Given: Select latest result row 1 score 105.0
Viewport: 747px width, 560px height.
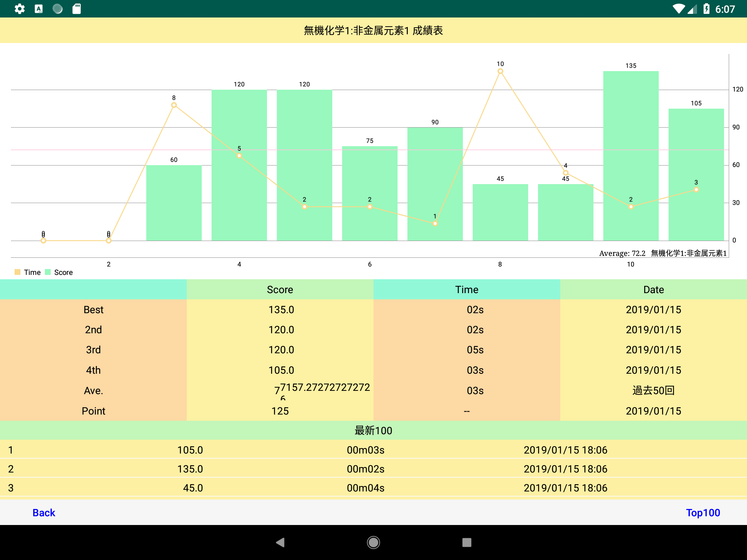Looking at the screenshot, I should click(x=190, y=450).
